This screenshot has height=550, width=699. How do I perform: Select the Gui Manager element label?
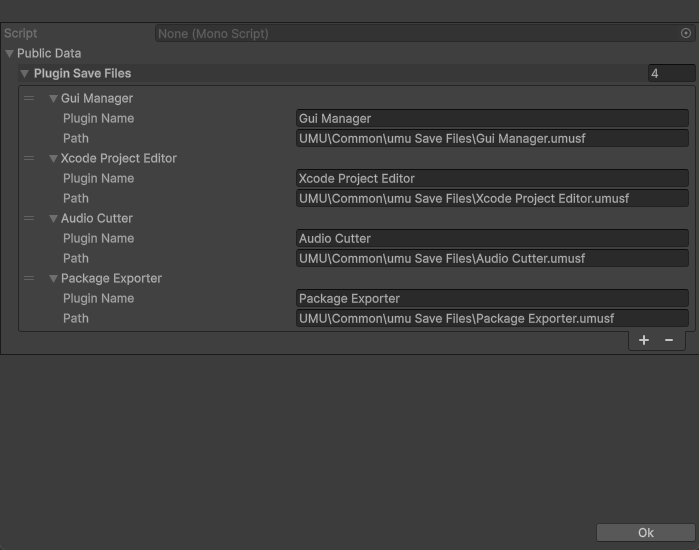(97, 99)
